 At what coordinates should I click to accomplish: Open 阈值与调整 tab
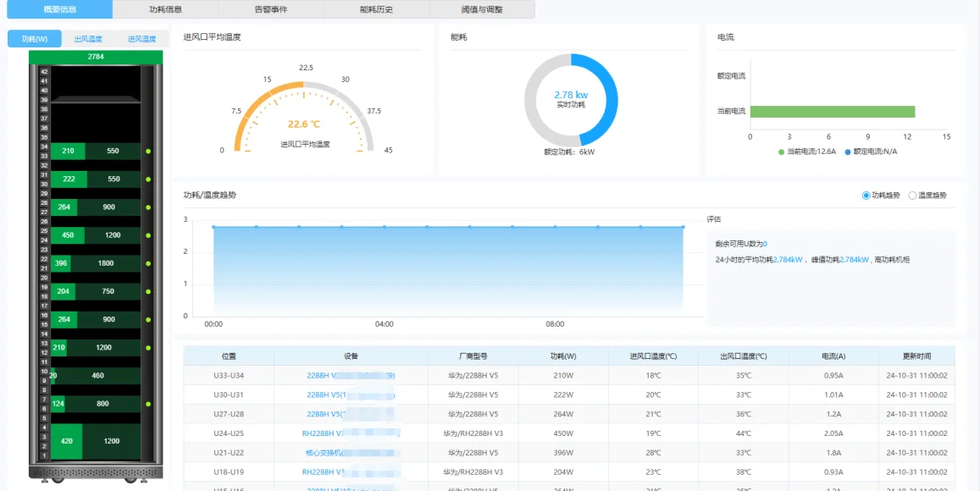pyautogui.click(x=482, y=9)
